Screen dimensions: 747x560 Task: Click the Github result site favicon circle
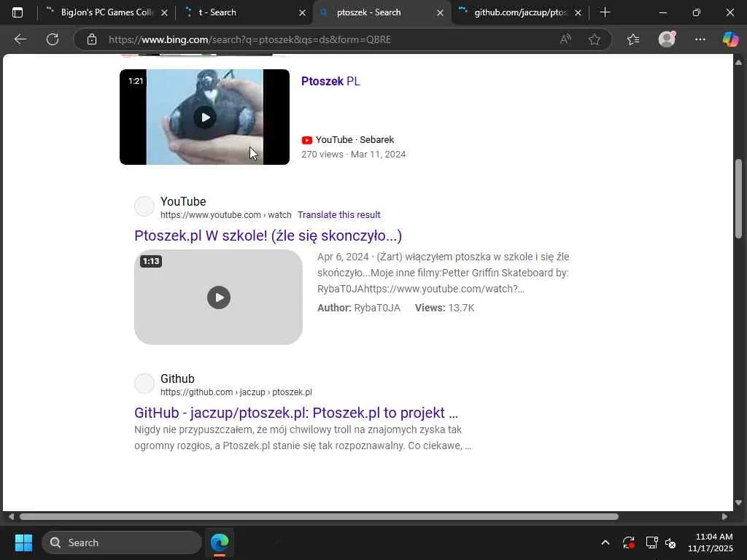coord(144,384)
